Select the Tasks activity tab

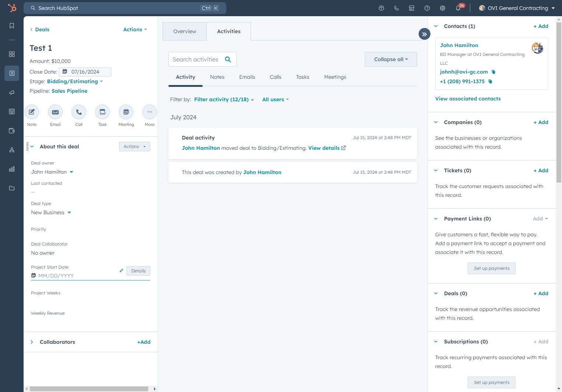pyautogui.click(x=303, y=77)
